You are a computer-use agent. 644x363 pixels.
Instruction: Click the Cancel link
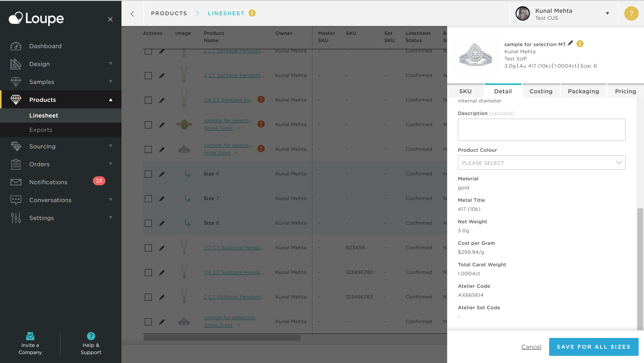tap(531, 347)
